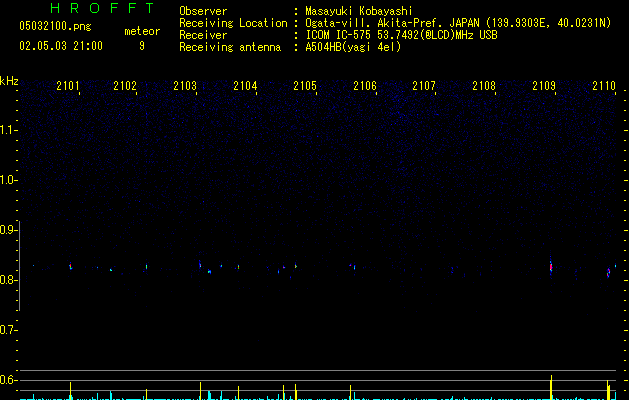Click the tallest yellow spike in the level graph
This screenshot has height=400, width=629.
tap(551, 387)
